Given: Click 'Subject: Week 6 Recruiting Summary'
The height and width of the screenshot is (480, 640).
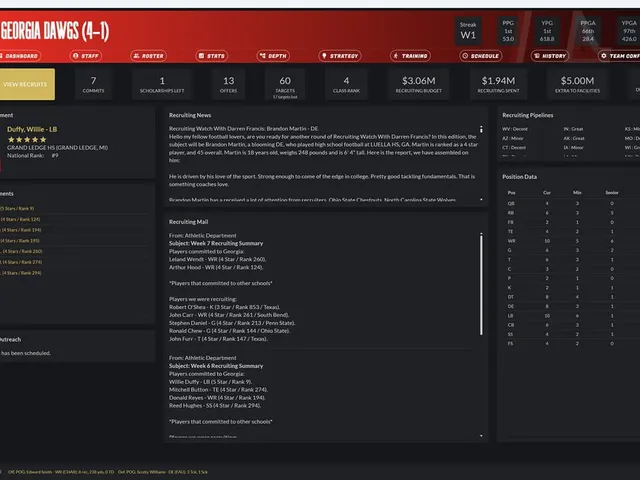Looking at the screenshot, I should 216,366.
